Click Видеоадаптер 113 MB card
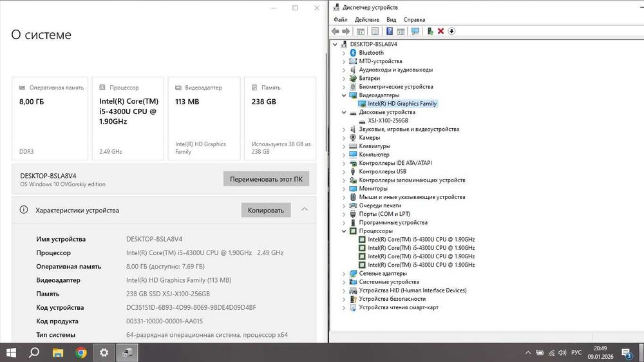 (204, 119)
